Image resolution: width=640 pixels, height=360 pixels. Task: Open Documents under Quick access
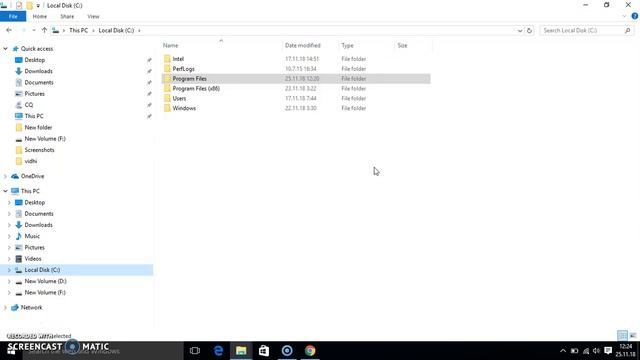coord(39,82)
